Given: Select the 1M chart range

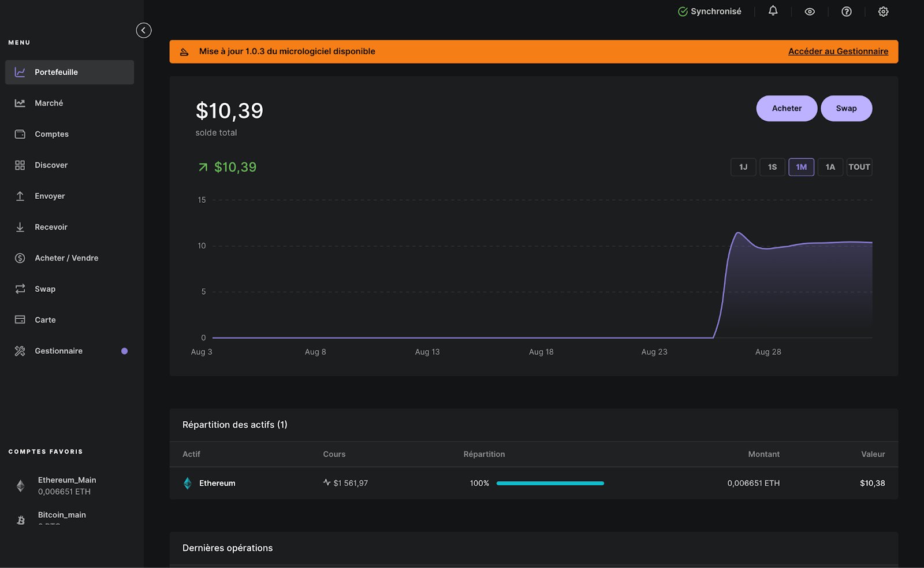Looking at the screenshot, I should click(x=802, y=167).
